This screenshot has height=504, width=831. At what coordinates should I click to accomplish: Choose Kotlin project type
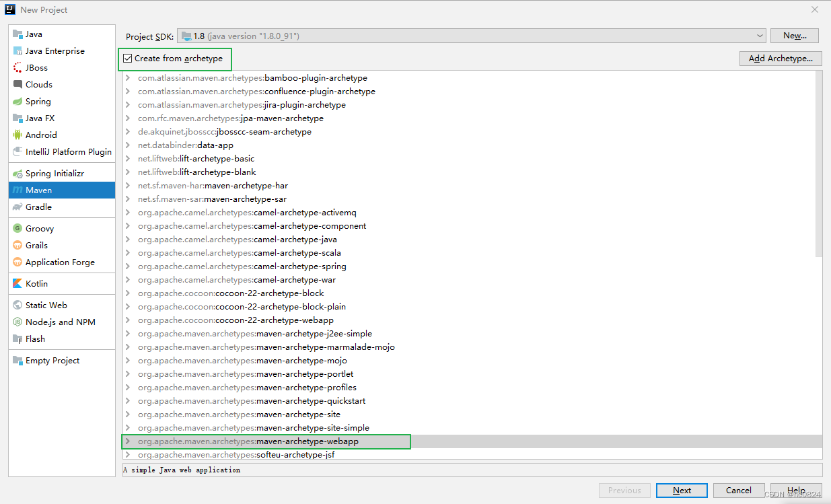[62, 284]
